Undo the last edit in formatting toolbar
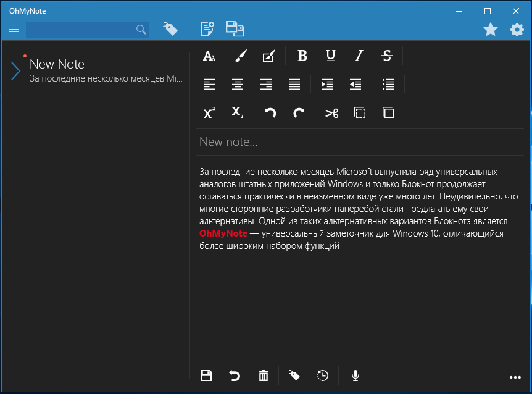The height and width of the screenshot is (394, 532). click(270, 112)
